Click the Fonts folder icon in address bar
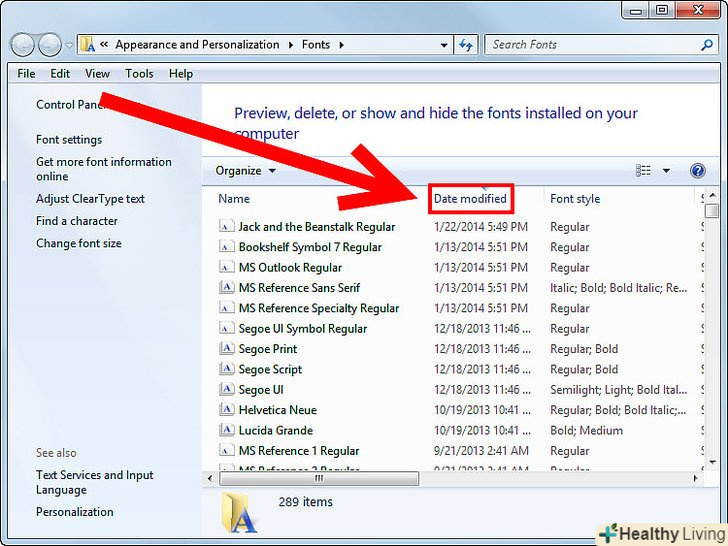This screenshot has height=546, width=728. point(87,45)
